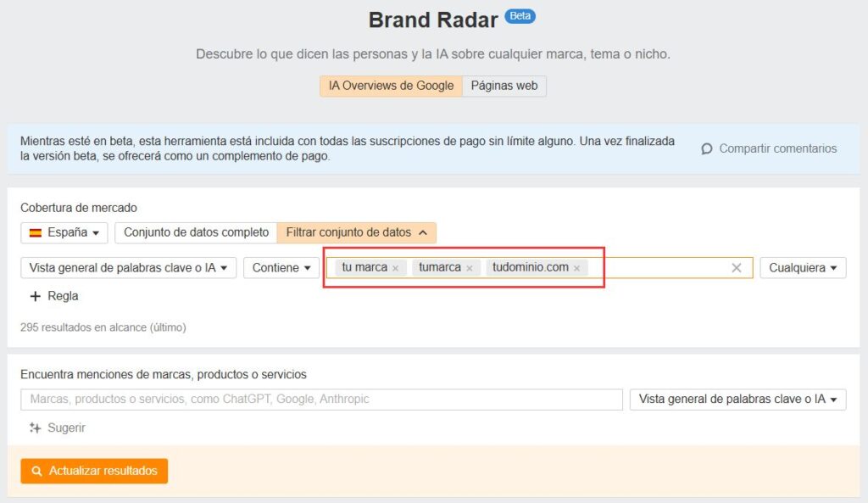Image resolution: width=868 pixels, height=503 pixels.
Task: Remove the "tu marca" keyword chip
Action: pos(395,268)
